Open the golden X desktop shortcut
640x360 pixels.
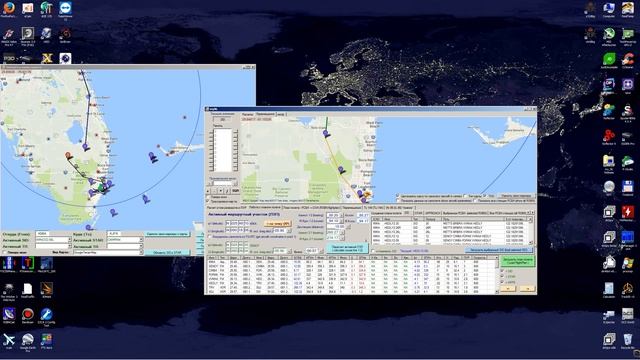pos(47,58)
